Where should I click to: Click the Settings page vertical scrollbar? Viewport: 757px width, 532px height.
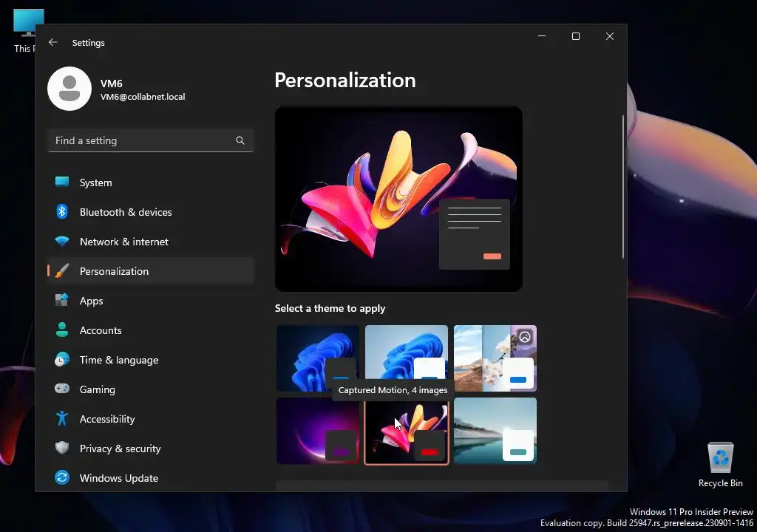click(622, 187)
